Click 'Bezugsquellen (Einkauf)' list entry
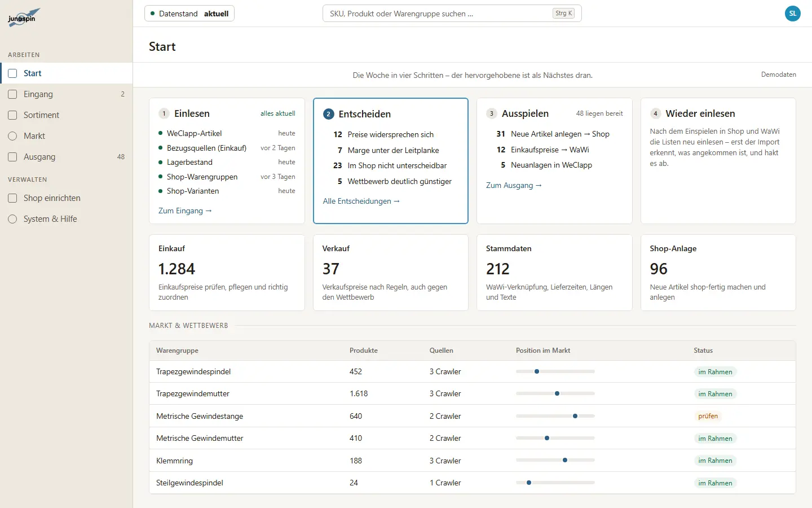Screen dimensions: 812x508 click(206, 148)
